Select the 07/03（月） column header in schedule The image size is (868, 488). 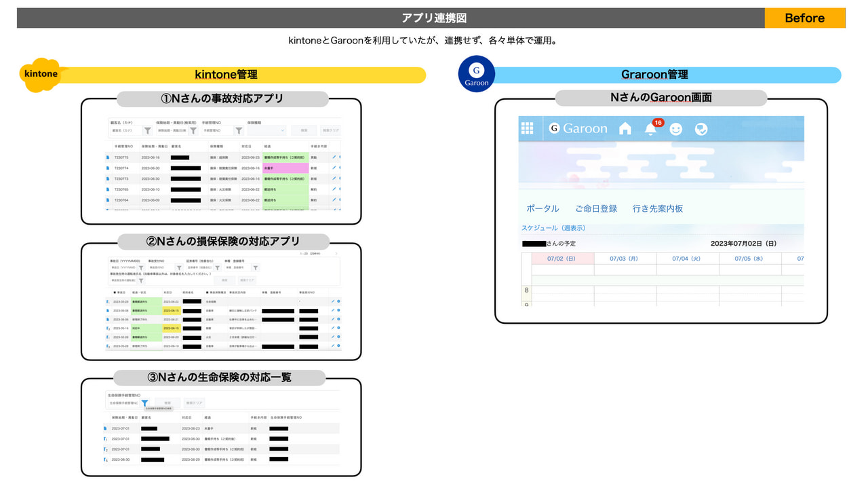(x=625, y=259)
